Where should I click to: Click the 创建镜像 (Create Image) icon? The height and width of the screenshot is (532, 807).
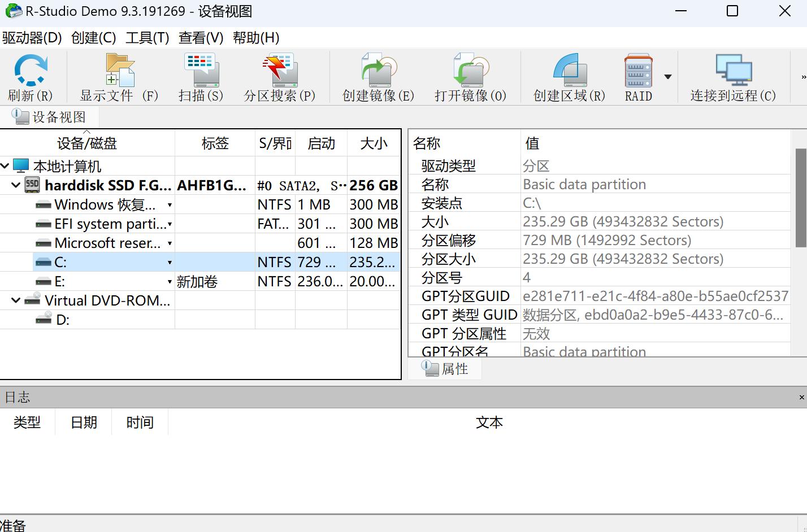[375, 76]
